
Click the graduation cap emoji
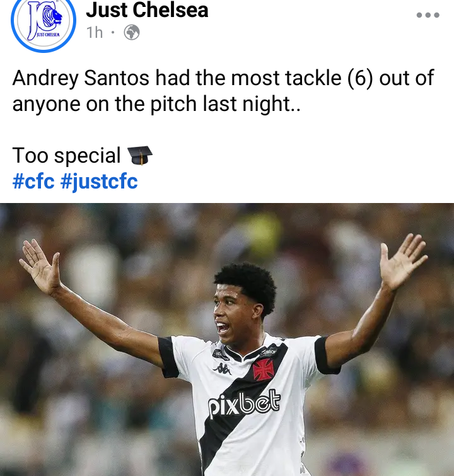(140, 156)
